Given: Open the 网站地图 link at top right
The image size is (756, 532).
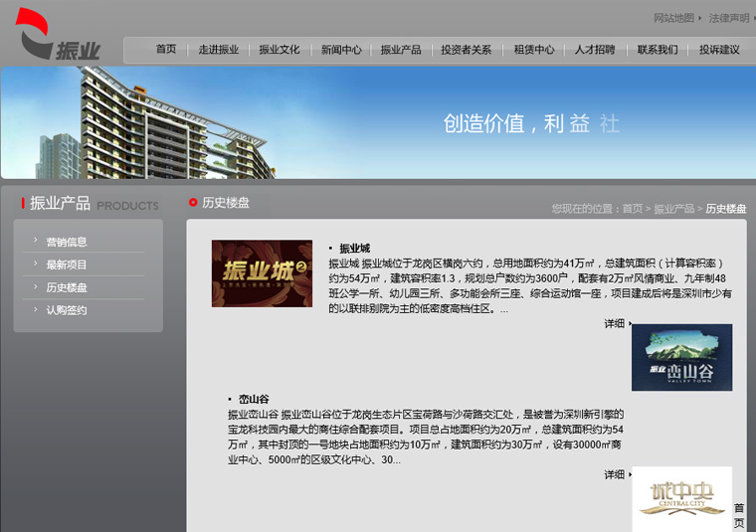Looking at the screenshot, I should (x=673, y=18).
